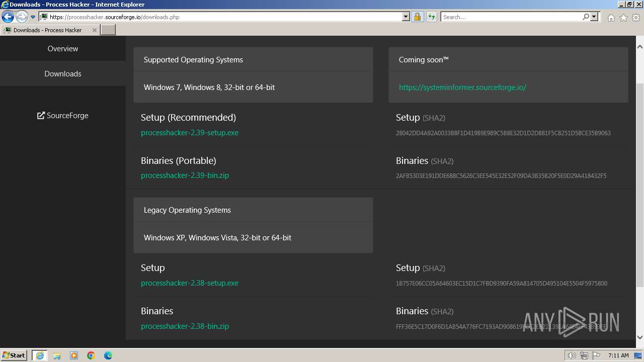
Task: Click the 2.38 setup SHA2 hash text
Action: 502,284
